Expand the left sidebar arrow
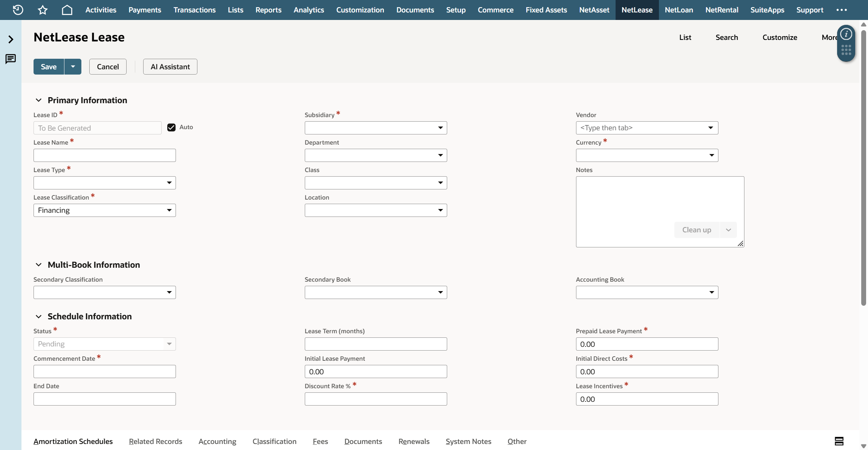Image resolution: width=868 pixels, height=450 pixels. tap(11, 39)
